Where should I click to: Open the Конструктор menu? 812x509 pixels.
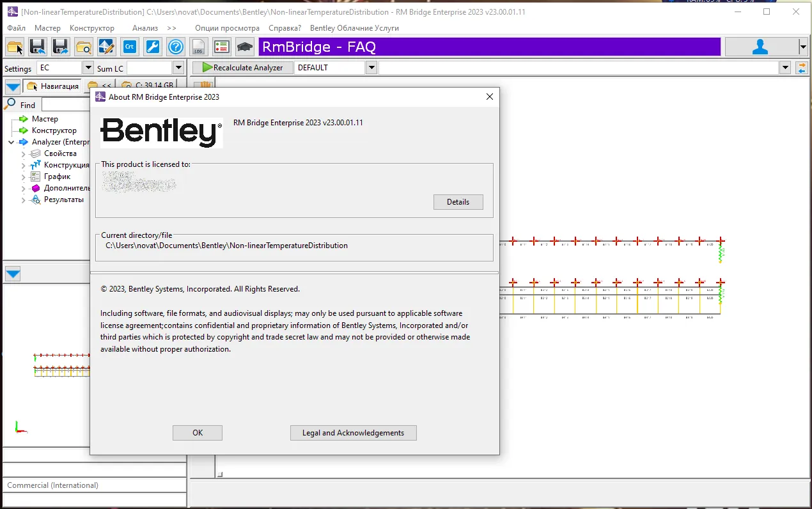click(x=92, y=28)
